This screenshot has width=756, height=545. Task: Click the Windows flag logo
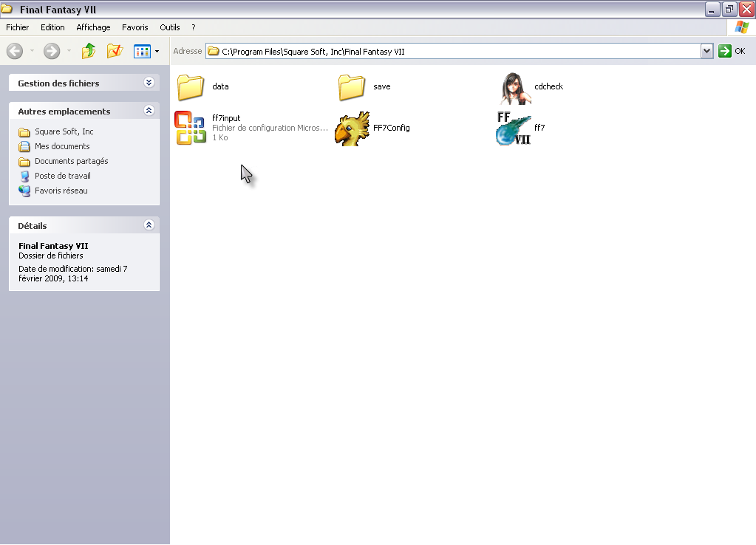click(741, 27)
